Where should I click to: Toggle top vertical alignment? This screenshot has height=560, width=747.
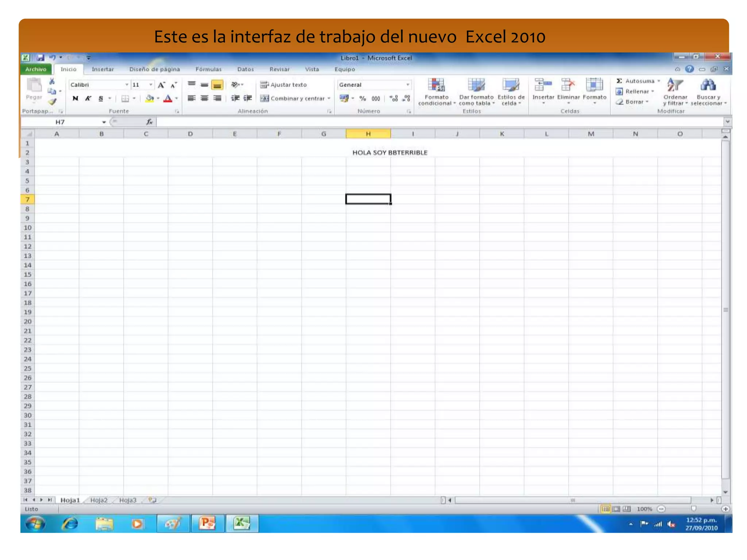point(191,85)
